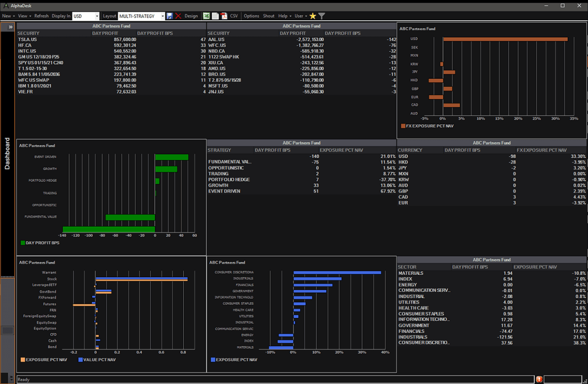Screen dimensions: 588x384
Task: Click the Design button
Action: [191, 16]
